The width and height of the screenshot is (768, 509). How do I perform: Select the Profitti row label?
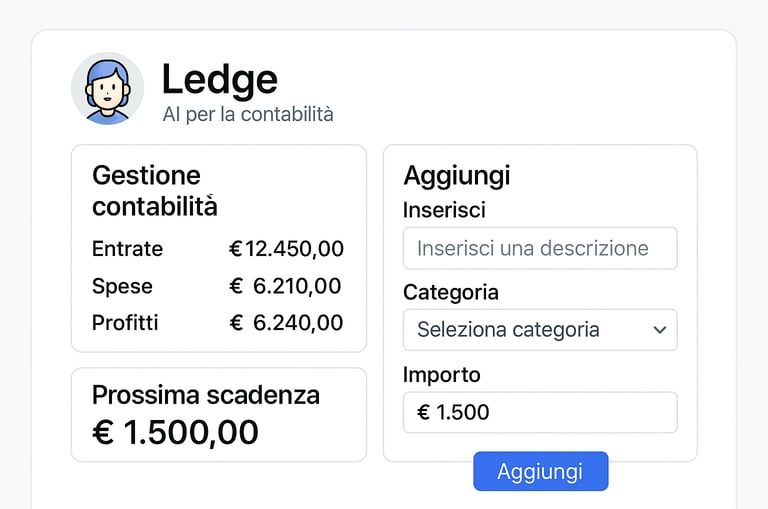point(125,323)
